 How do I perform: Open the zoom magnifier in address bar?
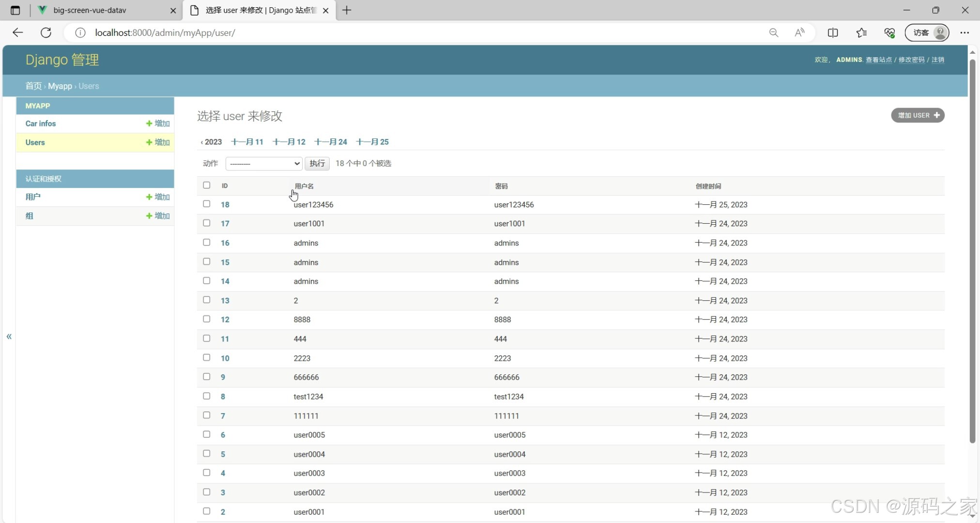pos(773,32)
